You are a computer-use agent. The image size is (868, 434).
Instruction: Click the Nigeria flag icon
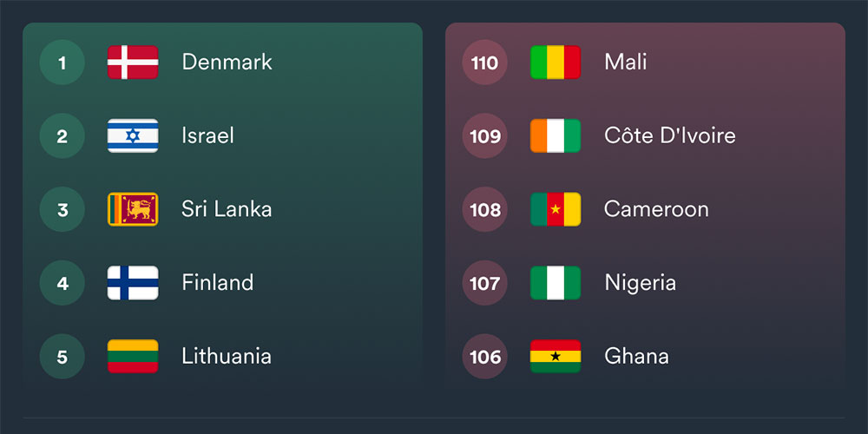pyautogui.click(x=556, y=283)
